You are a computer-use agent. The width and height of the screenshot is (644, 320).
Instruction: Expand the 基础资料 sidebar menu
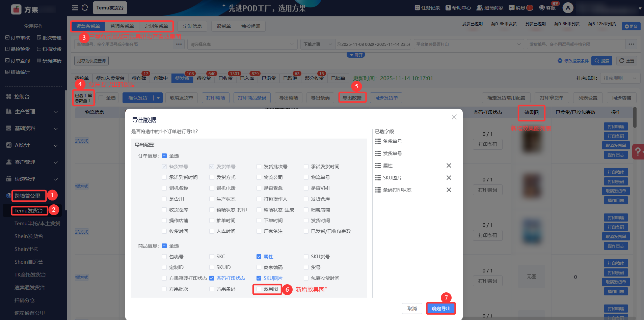click(56, 128)
